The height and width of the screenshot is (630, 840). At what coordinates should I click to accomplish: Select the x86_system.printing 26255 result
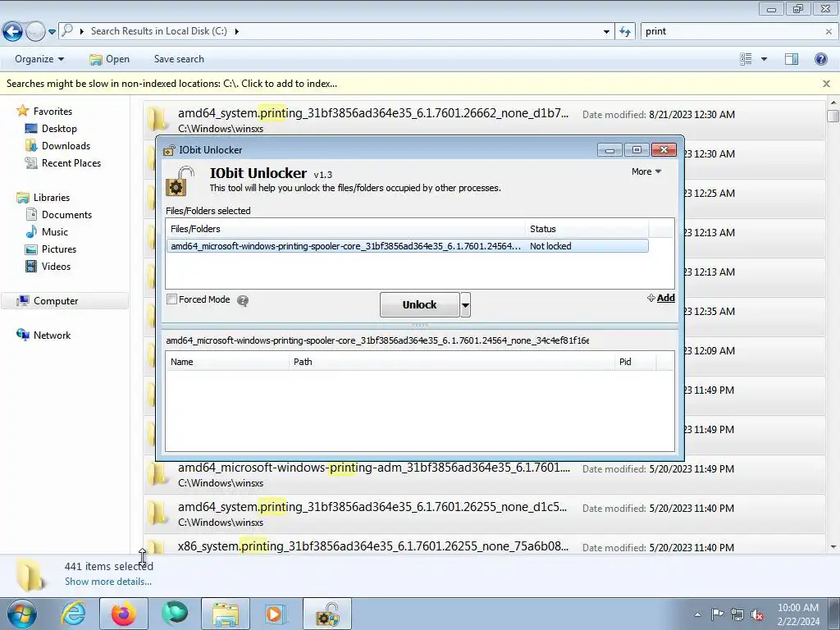(484, 545)
